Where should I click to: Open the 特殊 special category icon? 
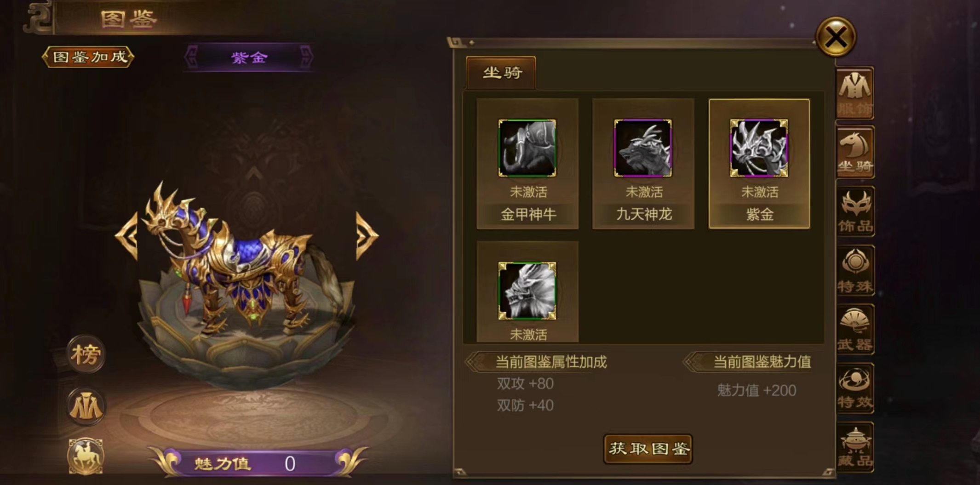pyautogui.click(x=855, y=270)
